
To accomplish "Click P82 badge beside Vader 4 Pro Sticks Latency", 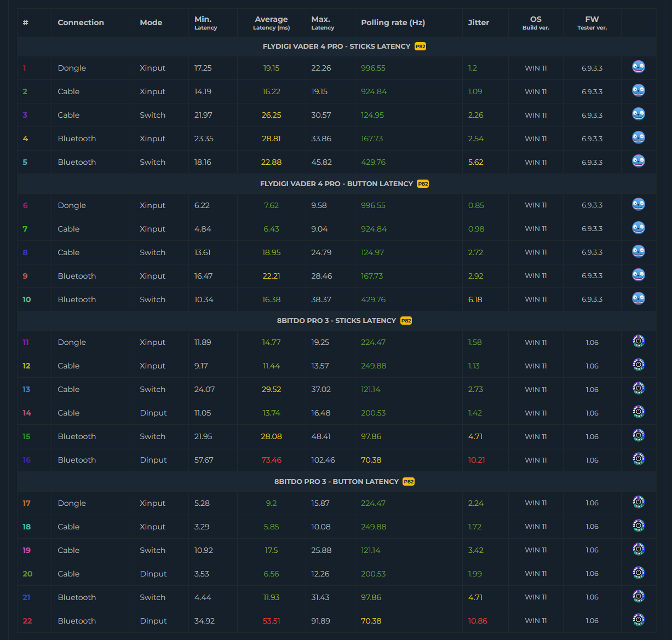I will point(420,47).
